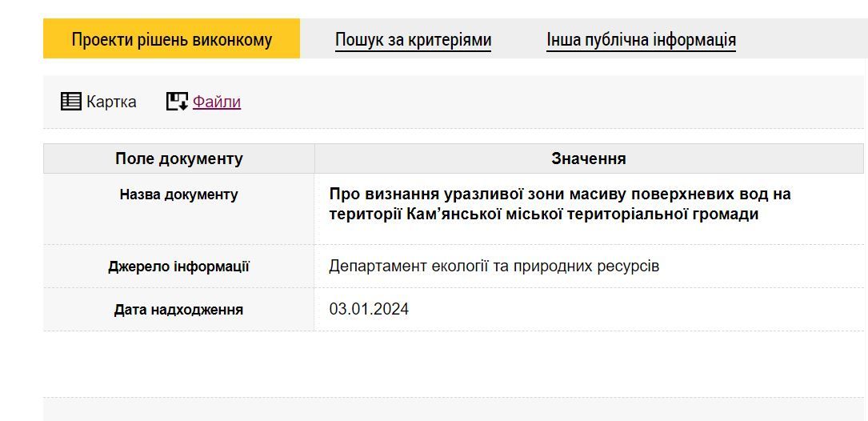Click the document title starting with Про визнання
The width and height of the screenshot is (868, 421).
[x=559, y=204]
